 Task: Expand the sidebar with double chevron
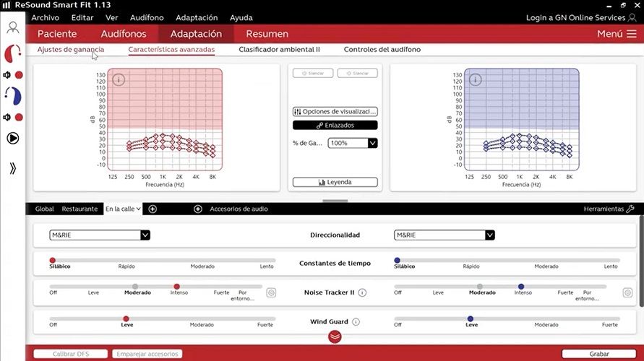tap(13, 168)
